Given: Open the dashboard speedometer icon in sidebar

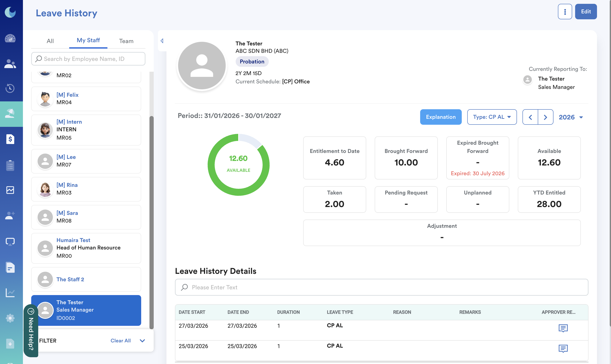Looking at the screenshot, I should pyautogui.click(x=10, y=39).
